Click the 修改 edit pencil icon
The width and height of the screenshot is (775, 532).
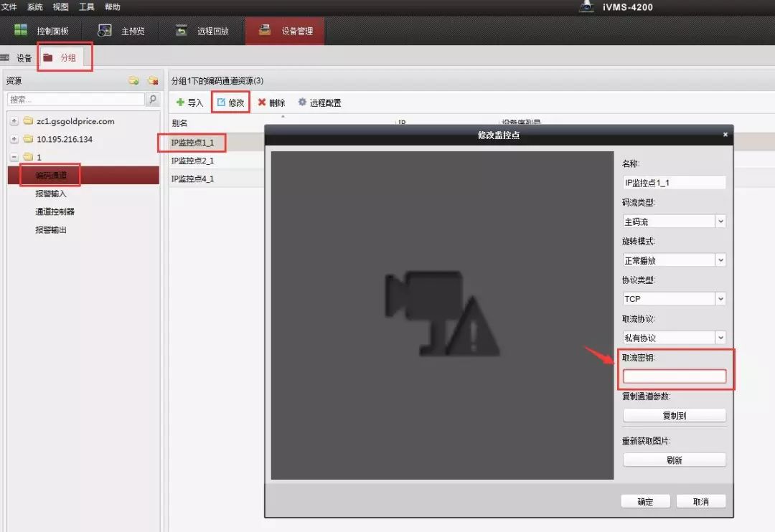tap(221, 103)
